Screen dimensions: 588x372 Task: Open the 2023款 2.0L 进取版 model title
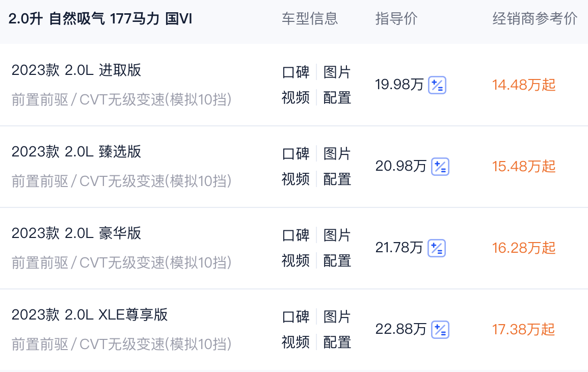click(76, 70)
